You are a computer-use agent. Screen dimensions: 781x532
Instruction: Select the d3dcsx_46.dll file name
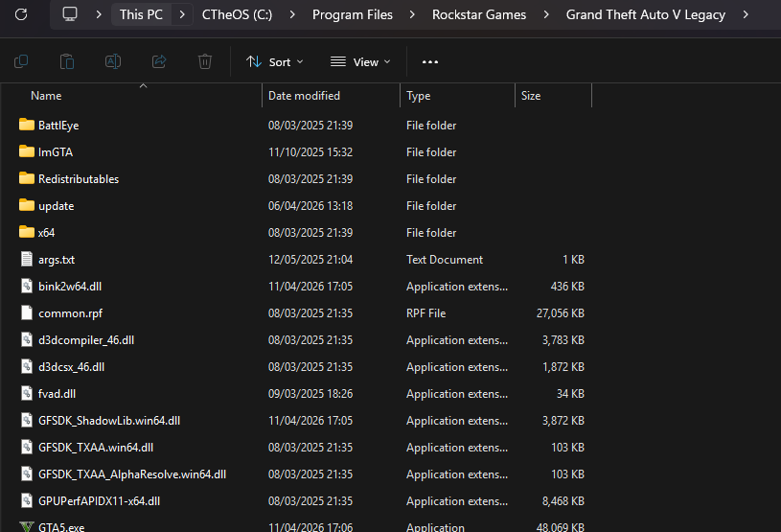(x=72, y=367)
